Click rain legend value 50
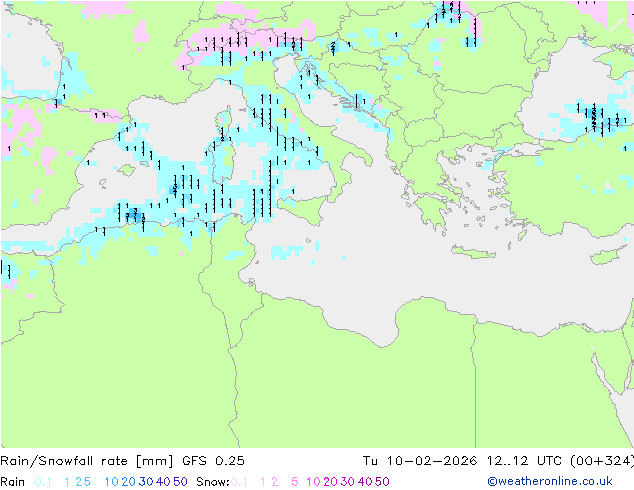 point(180,482)
